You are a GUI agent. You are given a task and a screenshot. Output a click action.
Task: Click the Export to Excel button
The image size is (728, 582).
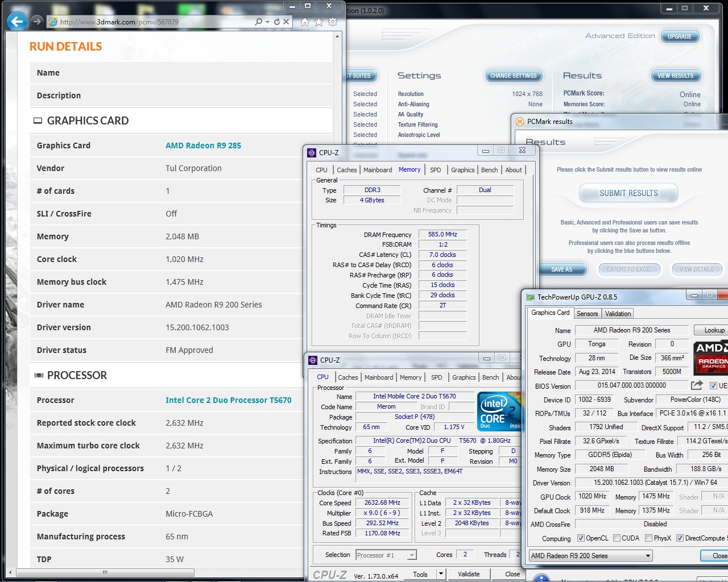pos(629,269)
